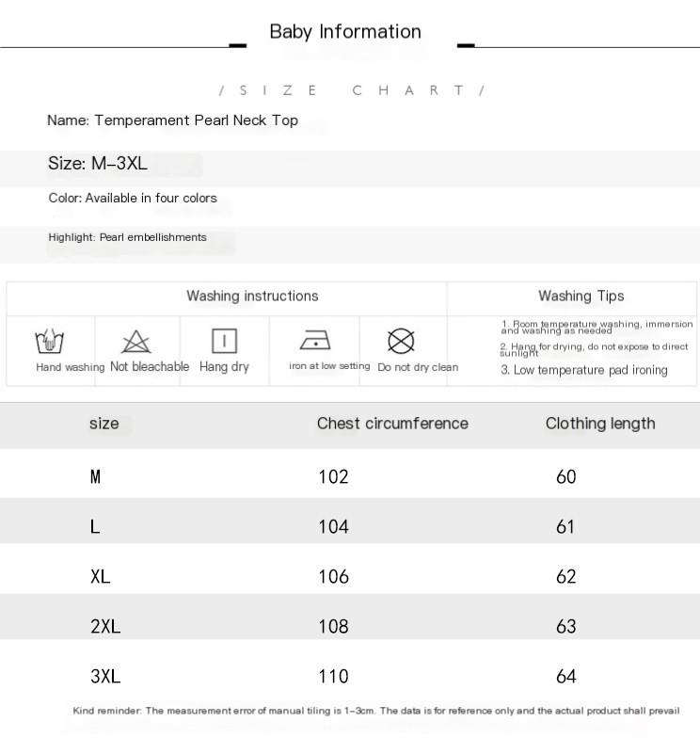Click the size M row label

tap(95, 476)
